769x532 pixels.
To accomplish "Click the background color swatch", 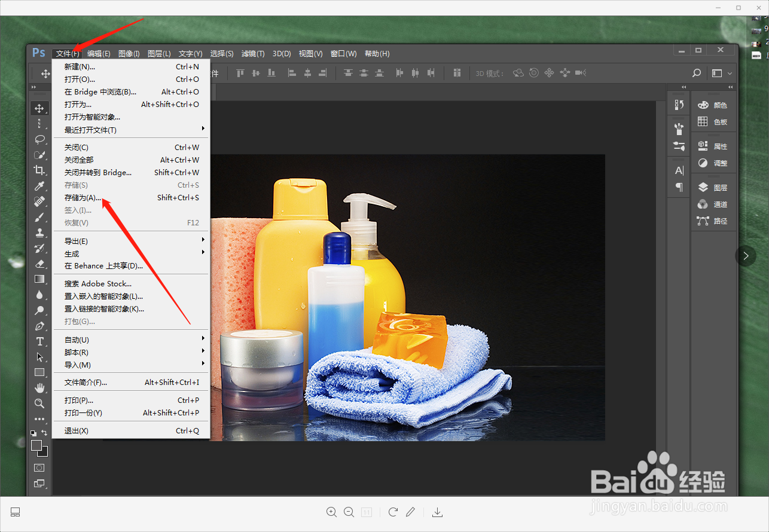I will pos(44,452).
